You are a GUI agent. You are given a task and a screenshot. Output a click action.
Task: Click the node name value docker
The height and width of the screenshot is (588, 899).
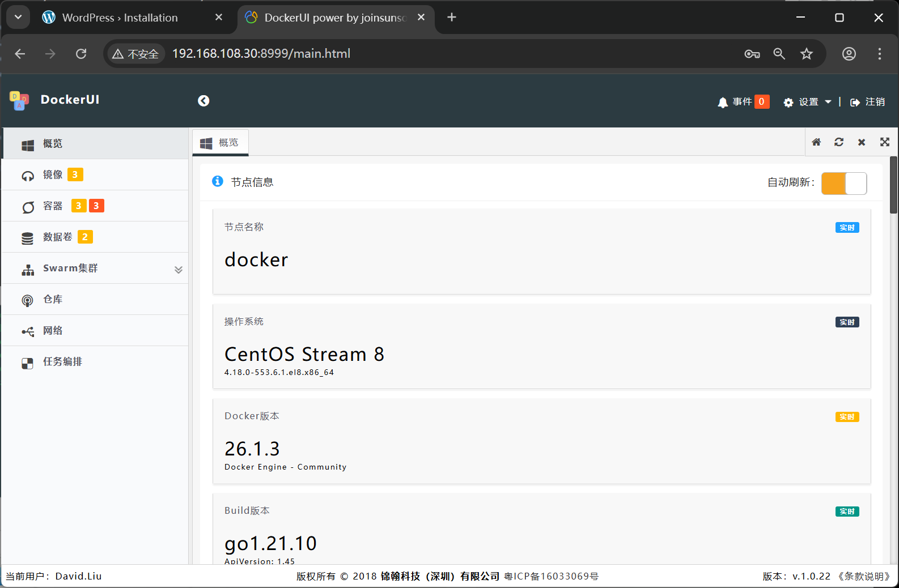[256, 260]
